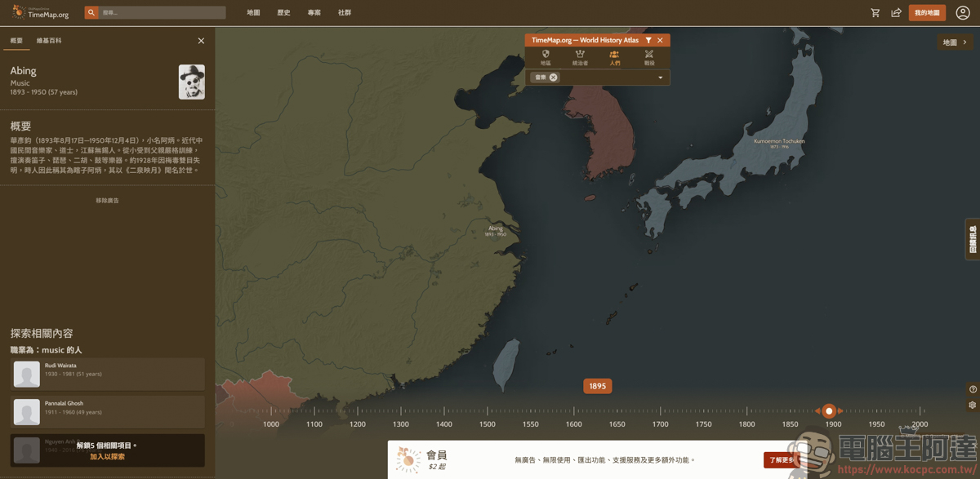This screenshot has height=479, width=980.
Task: Jump to year 1000 on timeline
Action: (271, 424)
